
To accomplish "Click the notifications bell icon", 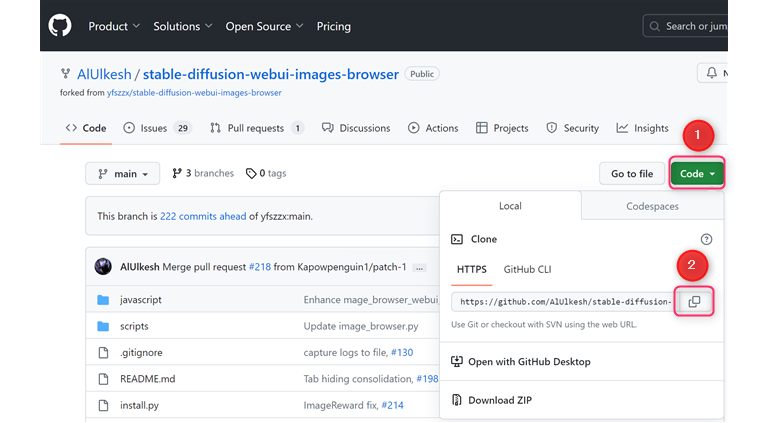I will pos(712,74).
